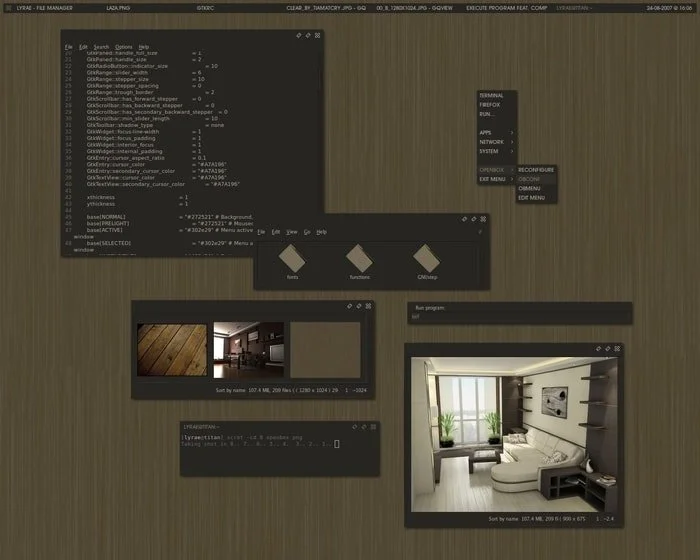Open the GNUstep folder icon

tap(426, 258)
